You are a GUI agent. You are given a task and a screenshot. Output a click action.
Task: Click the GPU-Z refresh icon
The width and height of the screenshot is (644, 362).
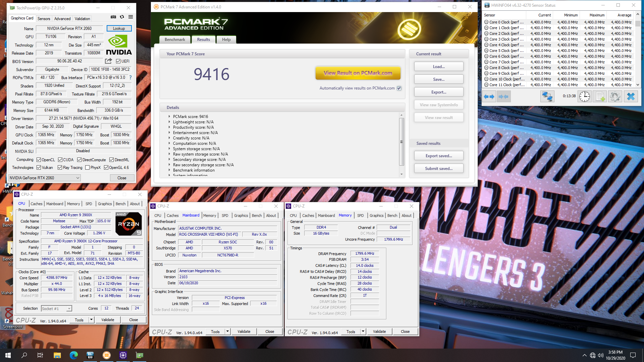coord(122,17)
